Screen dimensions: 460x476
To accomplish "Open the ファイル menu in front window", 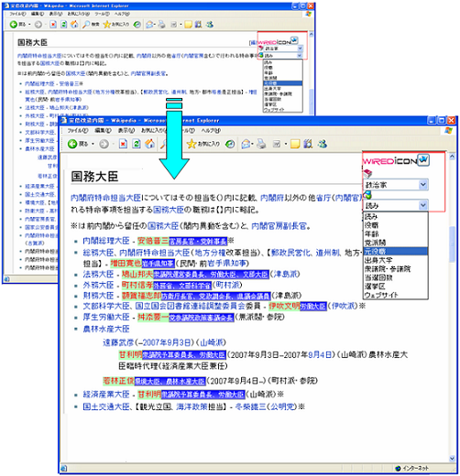I will coord(78,130).
